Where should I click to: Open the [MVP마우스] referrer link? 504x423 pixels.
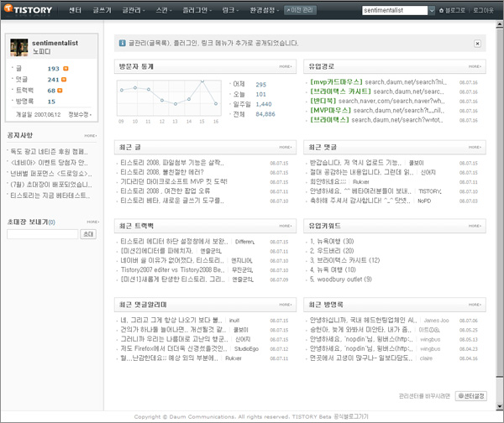click(x=377, y=111)
